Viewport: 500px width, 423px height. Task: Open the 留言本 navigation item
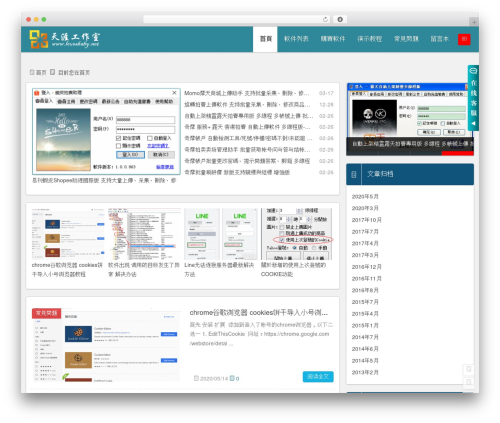tap(439, 39)
